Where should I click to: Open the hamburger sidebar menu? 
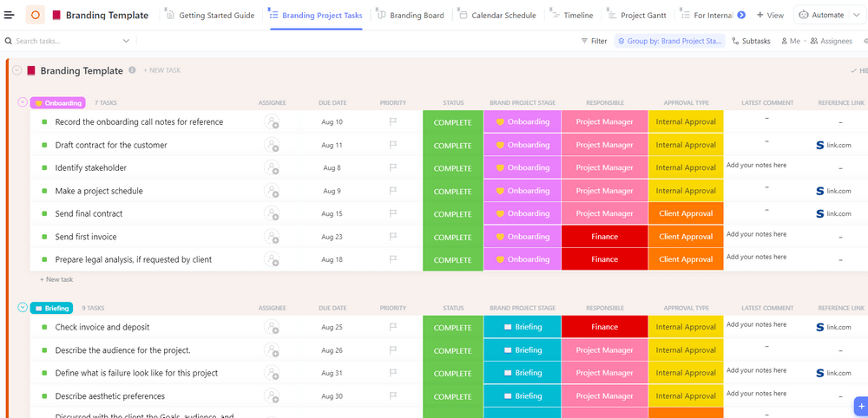pyautogui.click(x=10, y=15)
